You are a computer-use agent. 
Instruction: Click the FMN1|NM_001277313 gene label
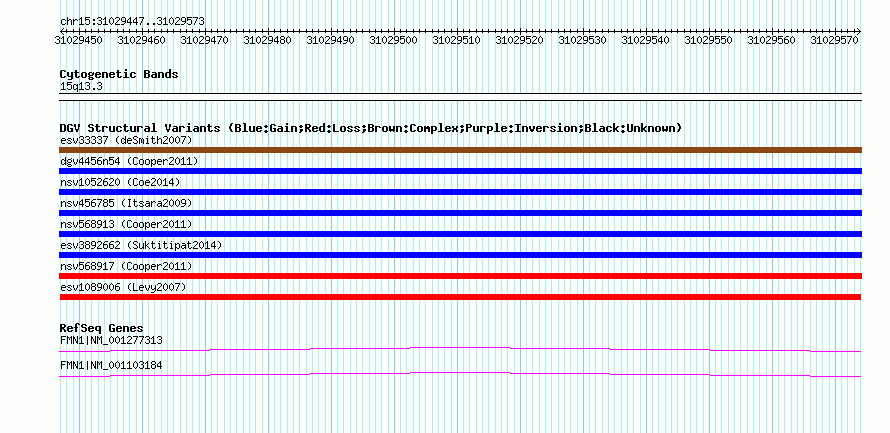(x=111, y=340)
